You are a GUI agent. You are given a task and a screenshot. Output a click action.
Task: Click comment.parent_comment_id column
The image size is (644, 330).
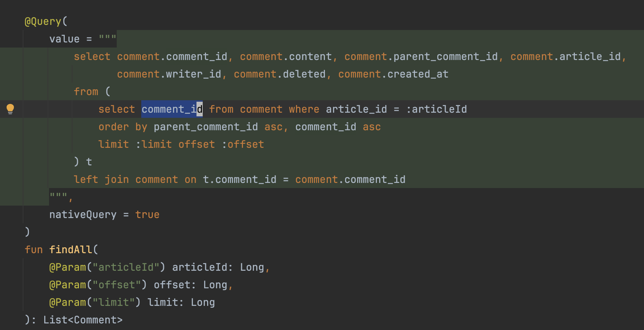click(x=421, y=57)
